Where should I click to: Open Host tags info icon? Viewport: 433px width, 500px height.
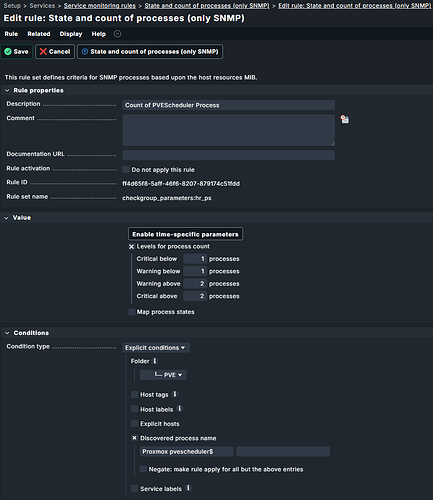point(175,394)
